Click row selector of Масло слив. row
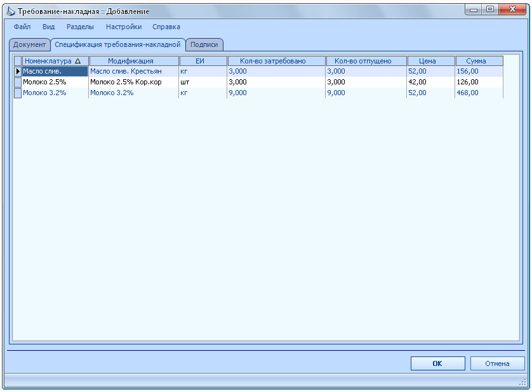This screenshot has height=392, width=532. point(18,71)
